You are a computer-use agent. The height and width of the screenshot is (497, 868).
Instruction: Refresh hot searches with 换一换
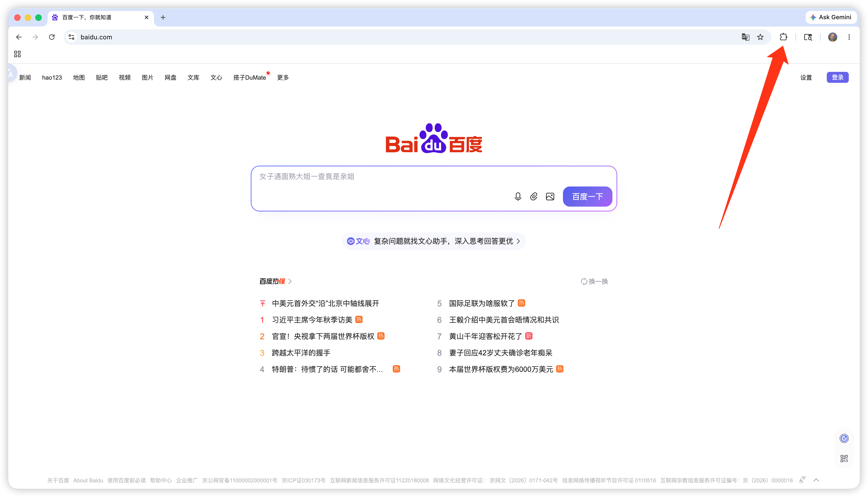(594, 281)
